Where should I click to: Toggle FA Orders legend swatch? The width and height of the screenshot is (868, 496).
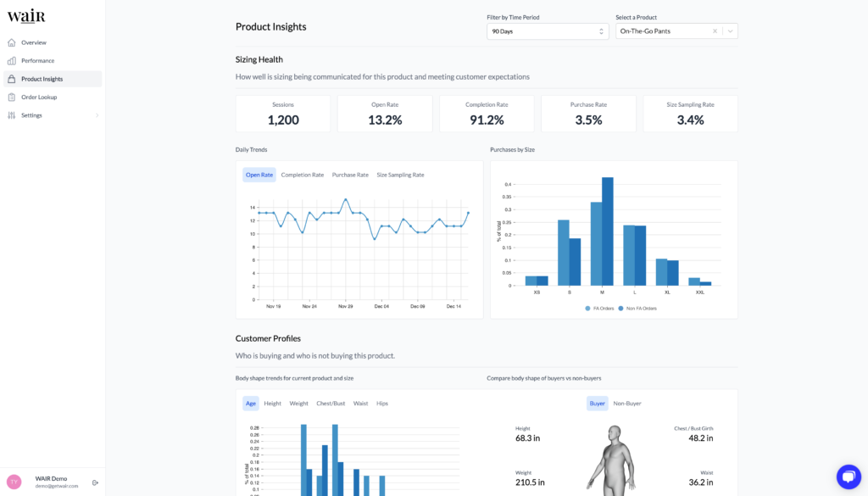(x=587, y=309)
